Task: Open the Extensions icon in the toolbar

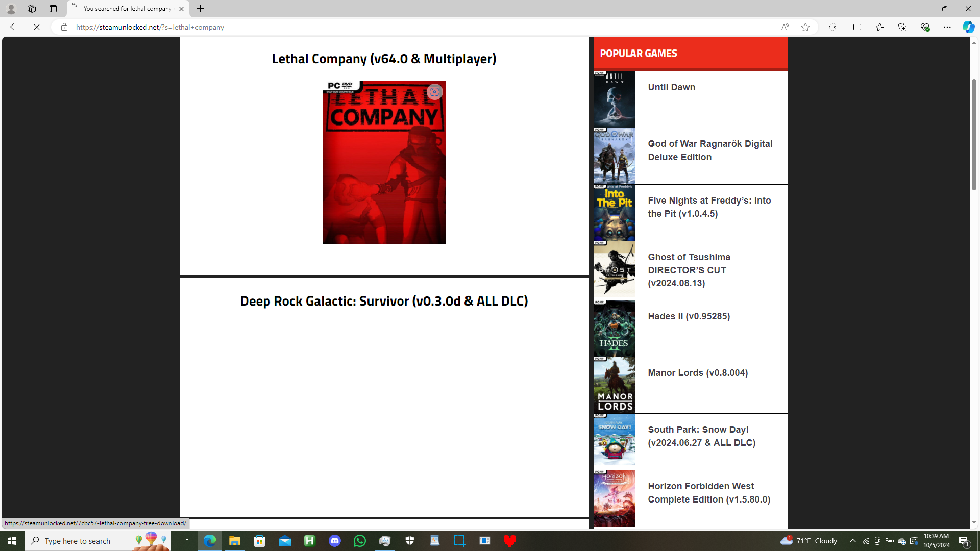Action: 832,27
